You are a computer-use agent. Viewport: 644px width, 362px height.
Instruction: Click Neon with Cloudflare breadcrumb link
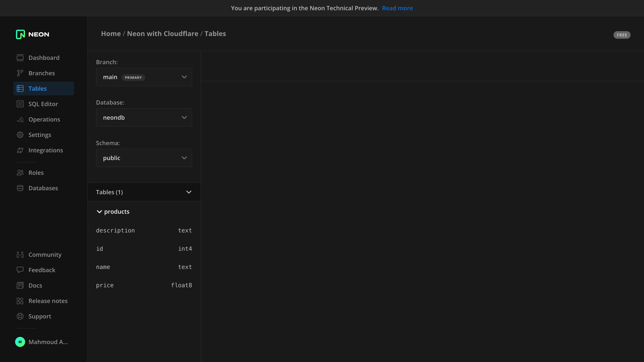(x=163, y=34)
